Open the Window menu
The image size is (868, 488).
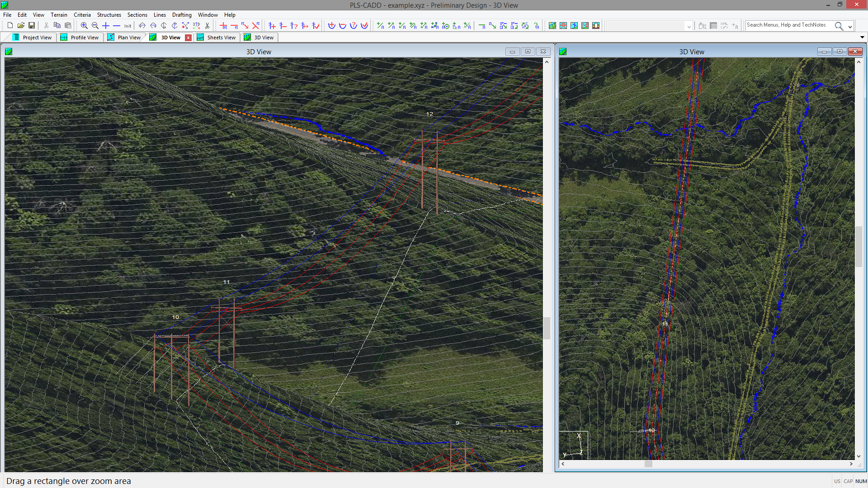tap(208, 15)
